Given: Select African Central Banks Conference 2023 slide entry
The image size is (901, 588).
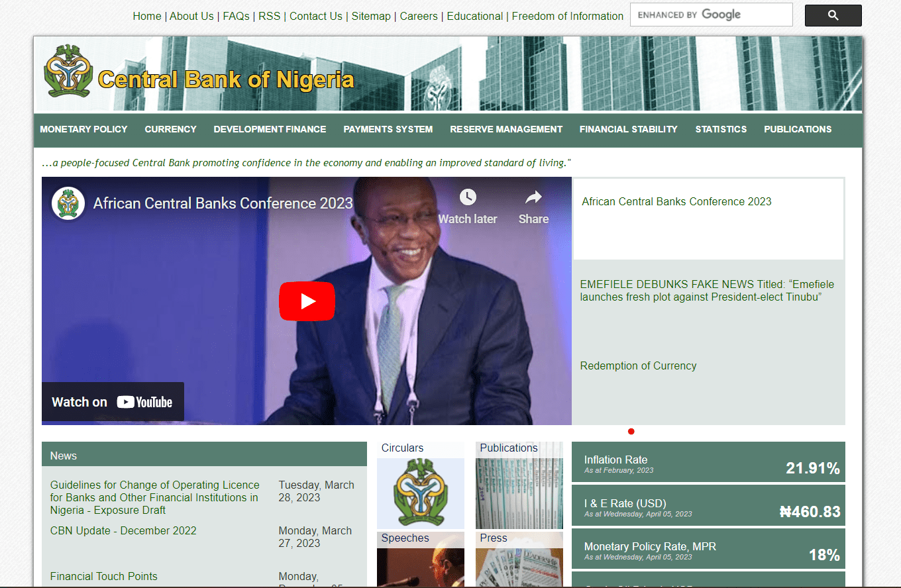Looking at the screenshot, I should click(x=709, y=219).
